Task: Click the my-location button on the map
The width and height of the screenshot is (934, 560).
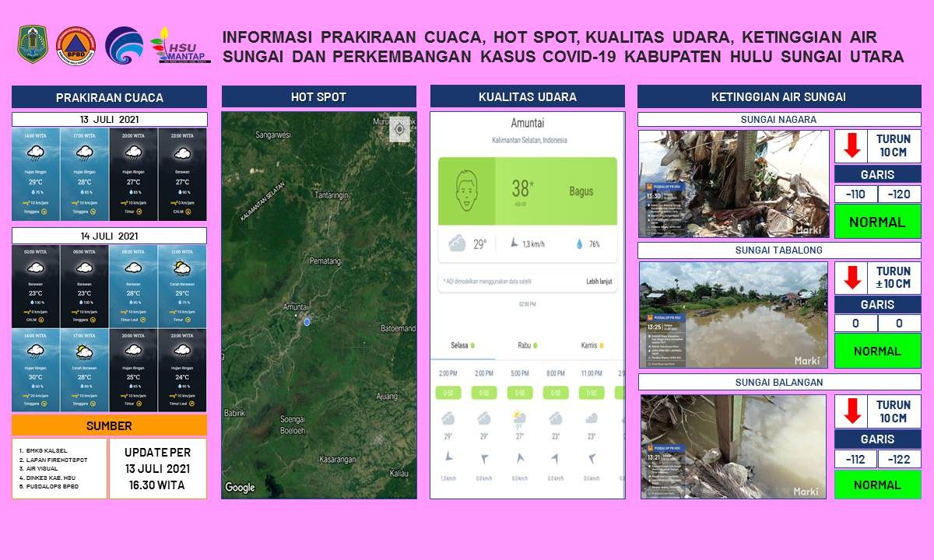Action: click(399, 129)
